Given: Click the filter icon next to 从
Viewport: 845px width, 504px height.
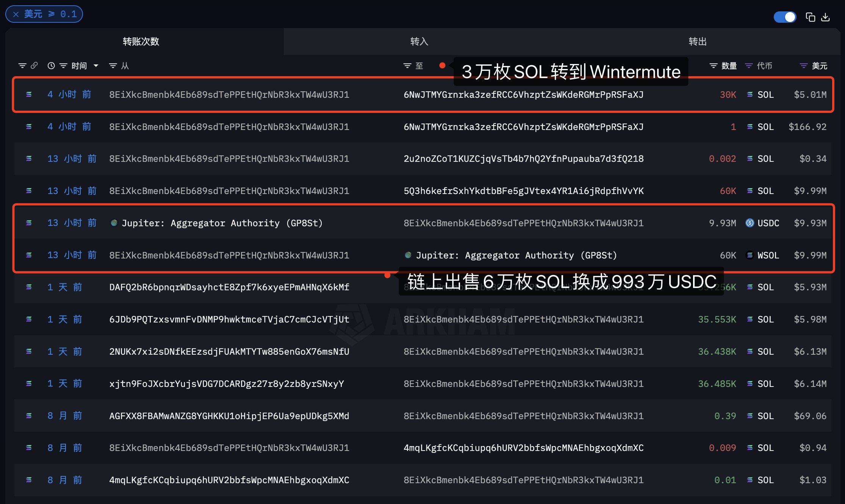Looking at the screenshot, I should [x=113, y=66].
